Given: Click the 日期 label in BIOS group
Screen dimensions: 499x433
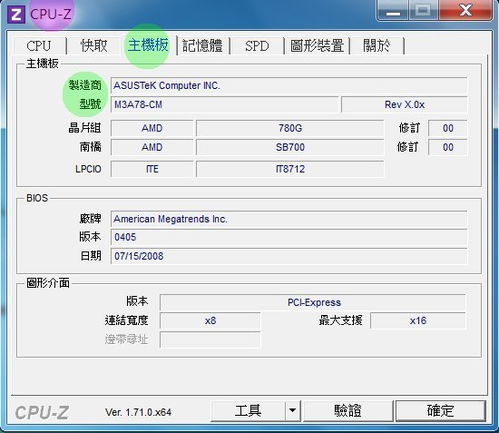Looking at the screenshot, I should click(91, 256).
